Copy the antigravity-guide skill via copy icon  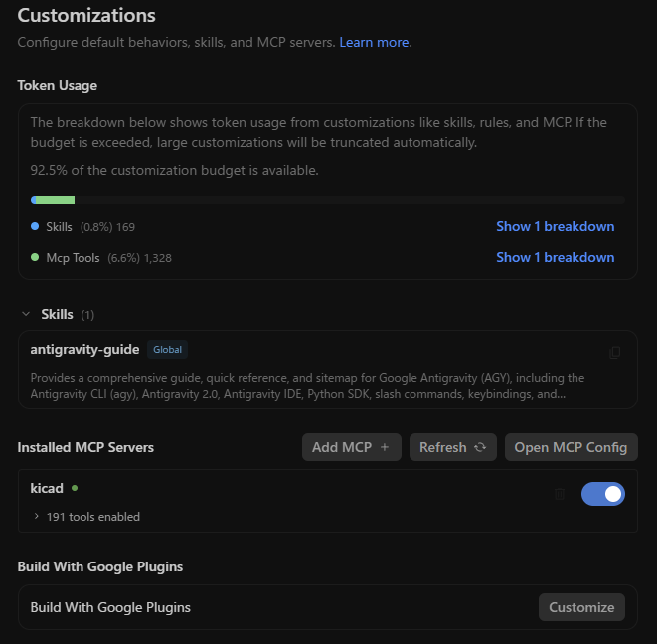click(614, 353)
